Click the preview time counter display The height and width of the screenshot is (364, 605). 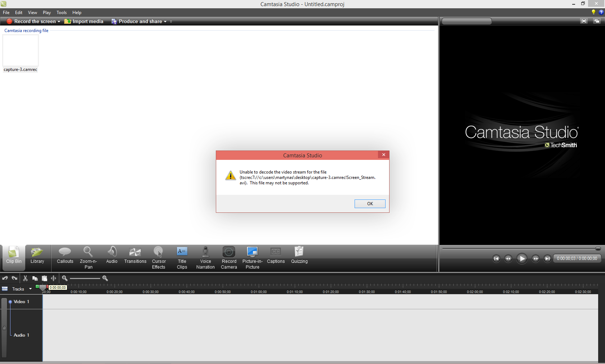[577, 259]
